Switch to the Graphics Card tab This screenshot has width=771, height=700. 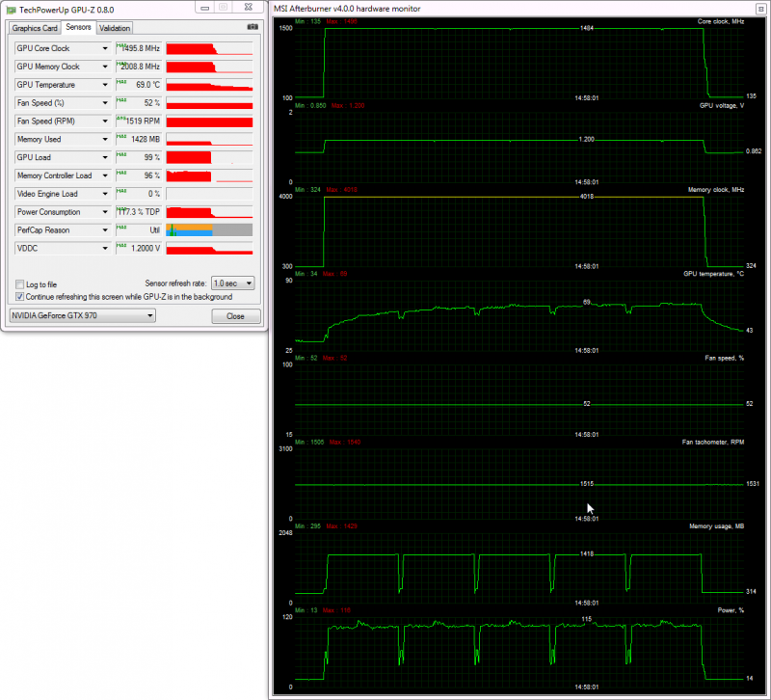click(x=35, y=29)
